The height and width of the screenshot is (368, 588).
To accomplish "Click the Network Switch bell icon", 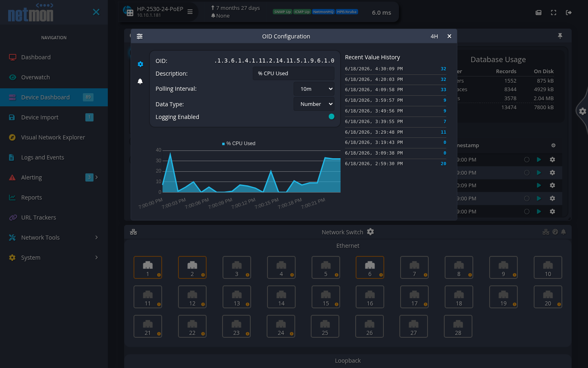I will pyautogui.click(x=563, y=232).
